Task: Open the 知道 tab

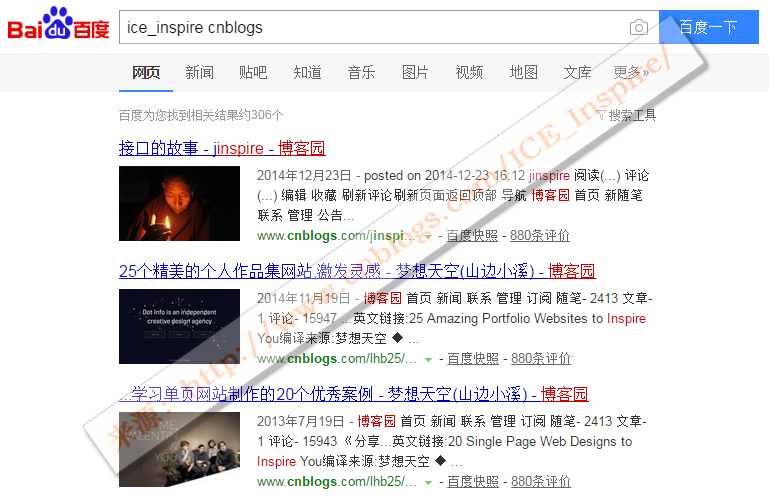Action: coord(308,73)
